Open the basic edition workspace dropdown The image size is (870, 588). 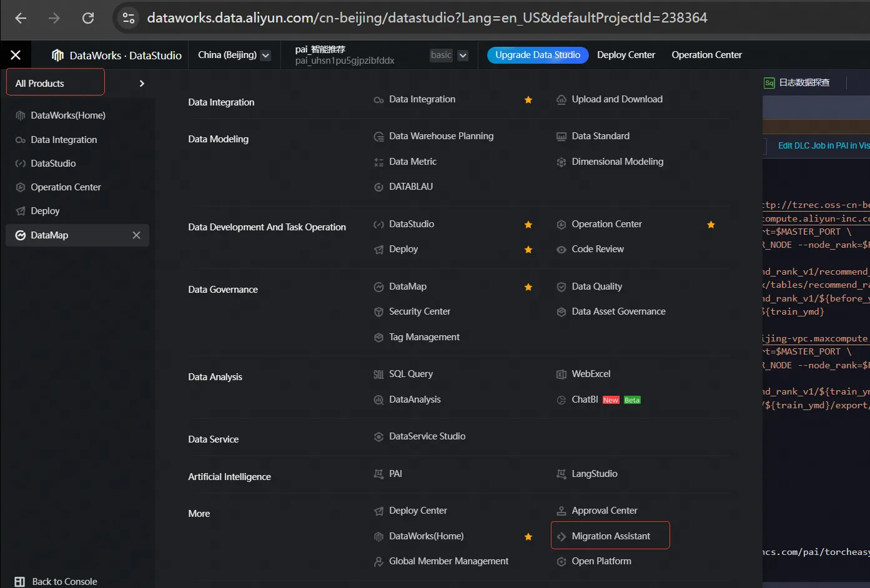[463, 55]
